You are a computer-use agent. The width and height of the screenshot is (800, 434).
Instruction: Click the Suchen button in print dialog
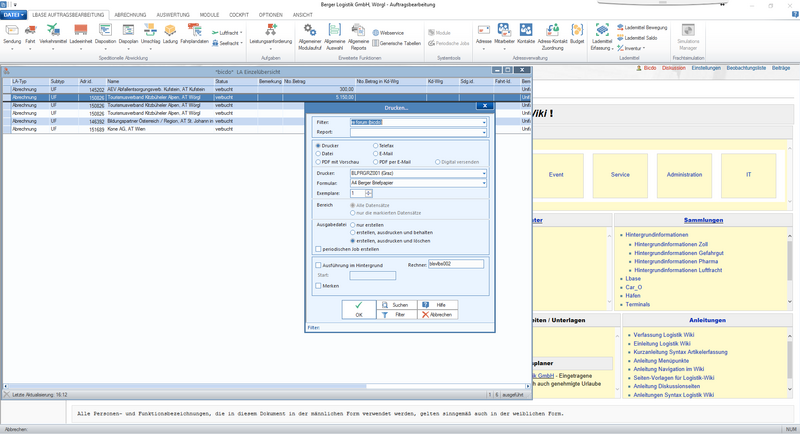pyautogui.click(x=396, y=305)
